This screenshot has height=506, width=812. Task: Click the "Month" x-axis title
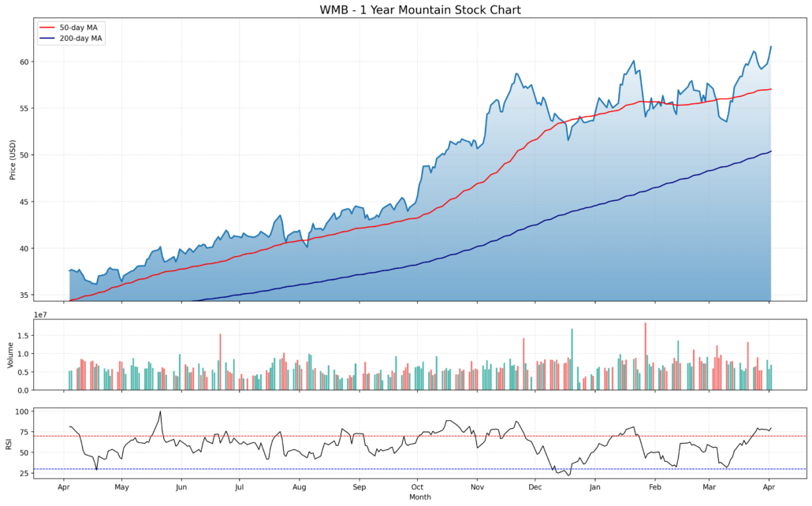[x=420, y=497]
